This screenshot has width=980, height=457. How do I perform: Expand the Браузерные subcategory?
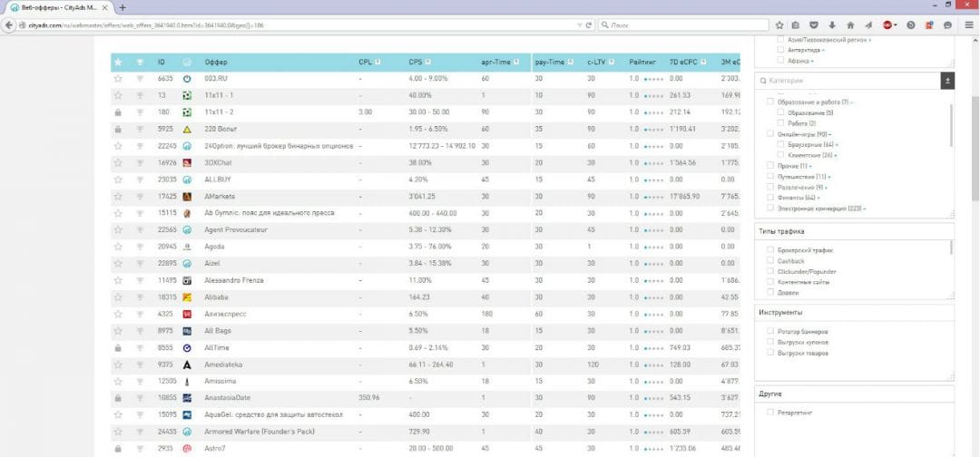[837, 144]
